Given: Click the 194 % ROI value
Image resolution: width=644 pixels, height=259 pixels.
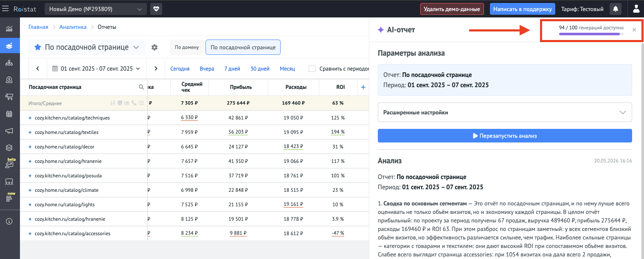Looking at the screenshot, I should [x=338, y=132].
